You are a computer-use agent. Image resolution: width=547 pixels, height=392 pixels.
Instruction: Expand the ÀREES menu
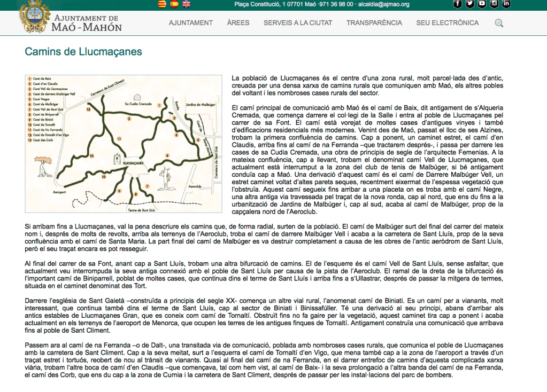pyautogui.click(x=238, y=23)
